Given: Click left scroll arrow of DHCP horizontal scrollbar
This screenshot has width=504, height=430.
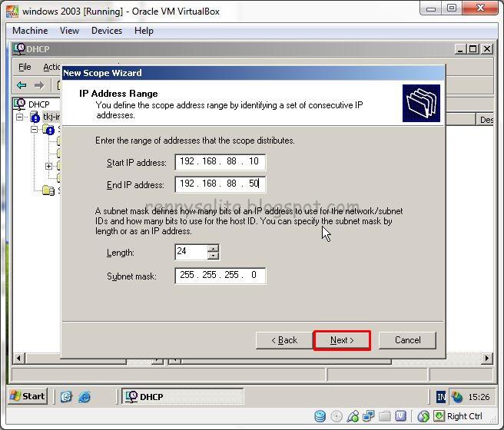Looking at the screenshot, I should [18, 358].
